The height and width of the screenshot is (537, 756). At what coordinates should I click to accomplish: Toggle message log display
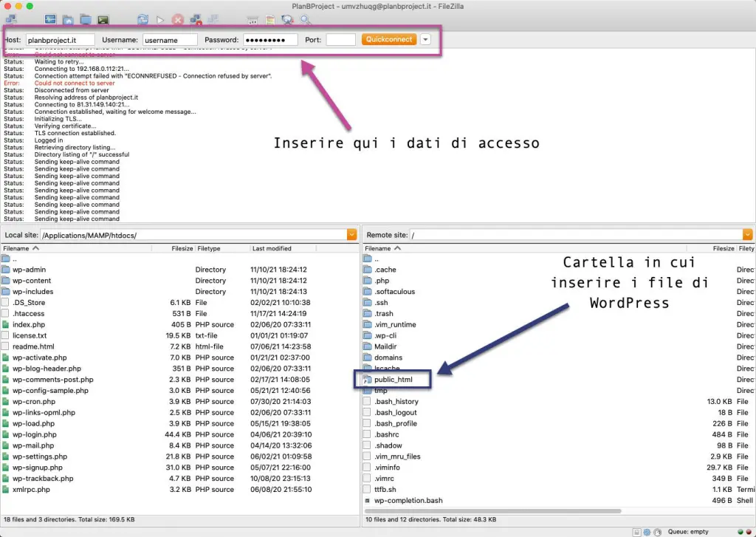coord(50,19)
